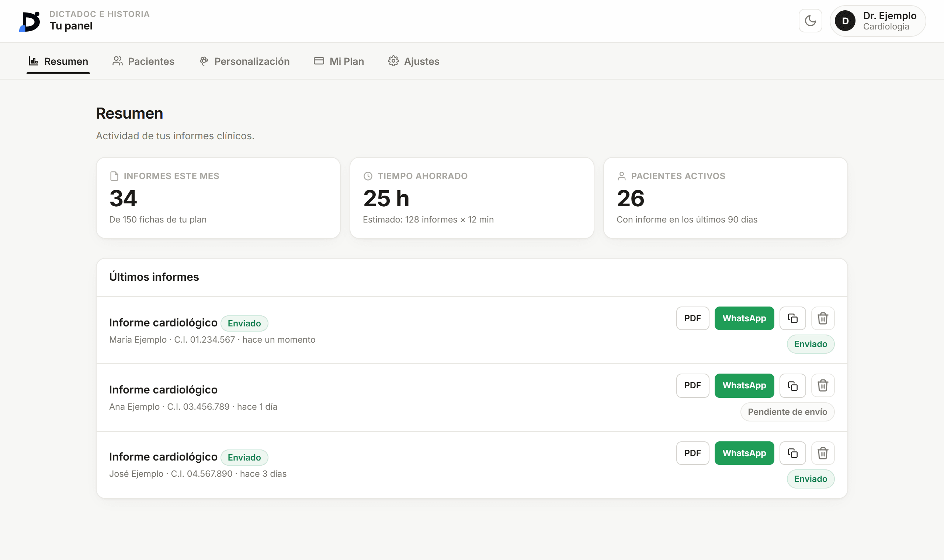The width and height of the screenshot is (944, 560).
Task: Click the person icon in Pacientes activos card
Action: pyautogui.click(x=622, y=176)
